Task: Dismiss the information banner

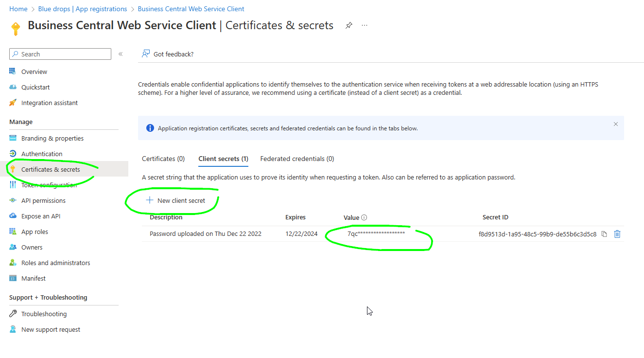Action: (616, 124)
